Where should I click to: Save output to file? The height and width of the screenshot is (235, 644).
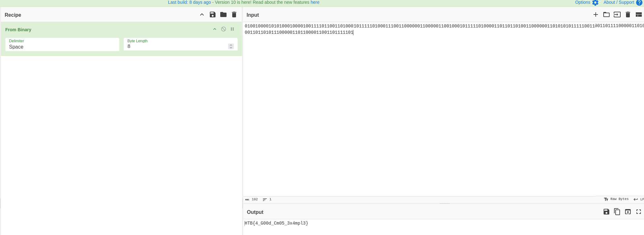[x=606, y=212]
